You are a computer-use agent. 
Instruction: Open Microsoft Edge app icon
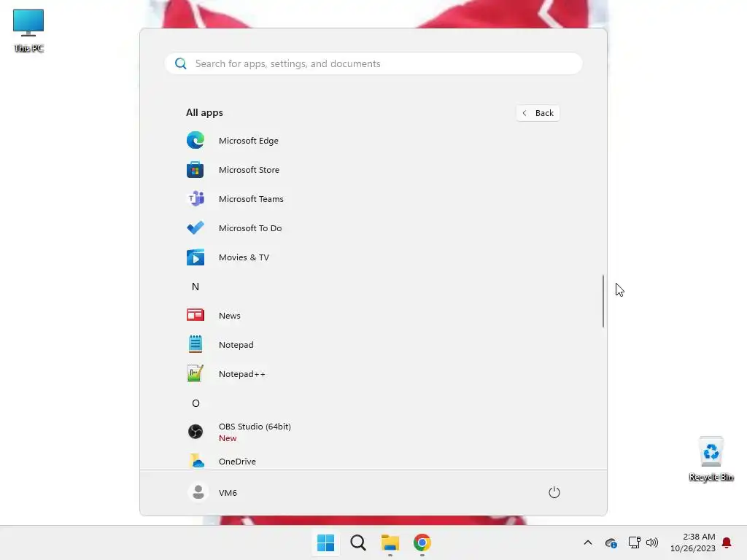tap(196, 141)
